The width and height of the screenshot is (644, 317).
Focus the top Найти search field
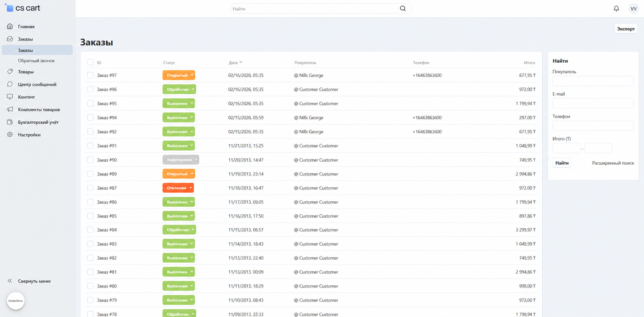tap(321, 9)
